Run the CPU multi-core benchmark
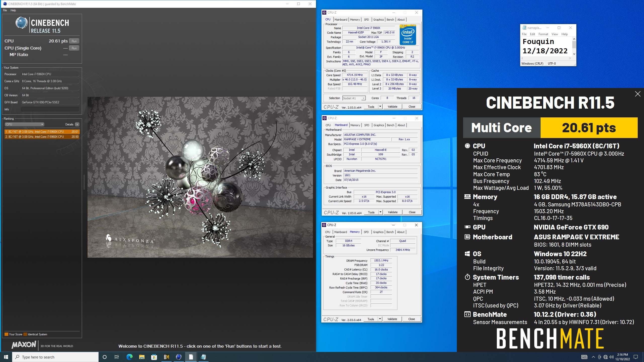The width and height of the screenshot is (644, 362). point(74,41)
